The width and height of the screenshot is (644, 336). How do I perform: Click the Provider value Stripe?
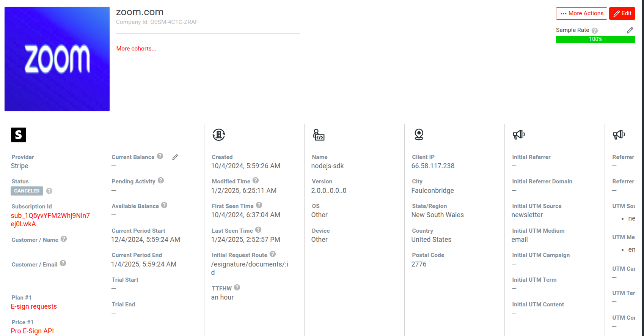(19, 166)
